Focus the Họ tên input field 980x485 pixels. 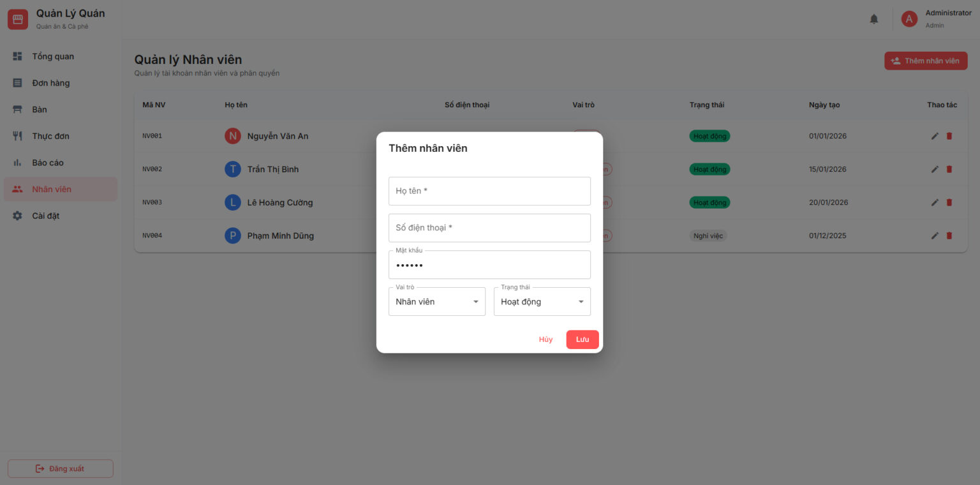(x=489, y=191)
